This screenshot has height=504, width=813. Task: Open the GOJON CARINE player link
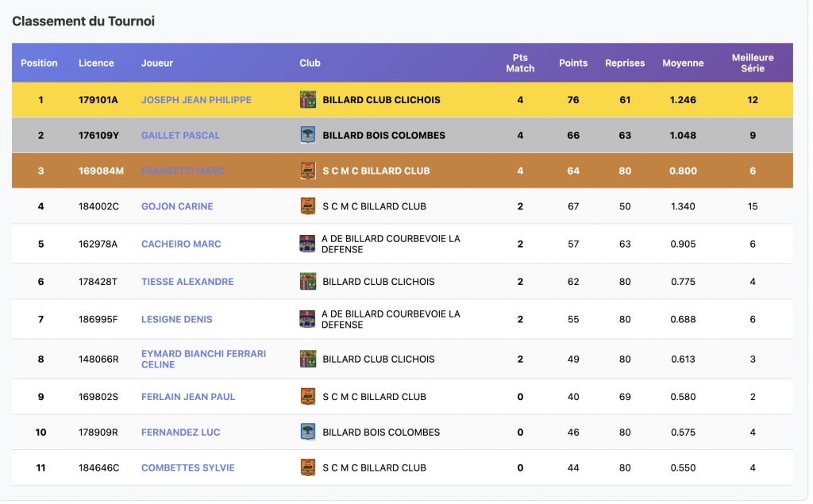177,206
